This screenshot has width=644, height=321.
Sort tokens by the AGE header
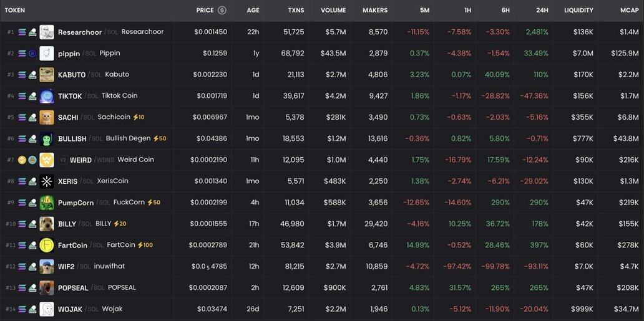click(253, 11)
